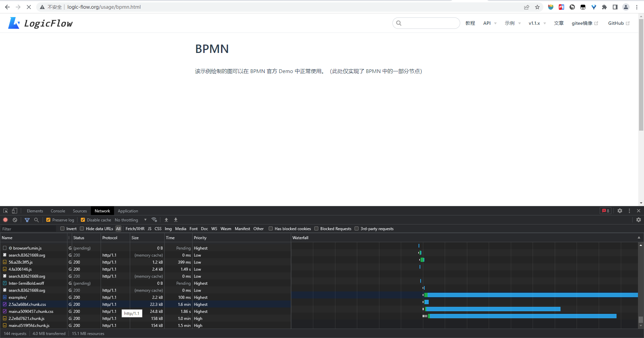Switch to the Application tab
Screen dimensions: 644x338
tap(128, 211)
